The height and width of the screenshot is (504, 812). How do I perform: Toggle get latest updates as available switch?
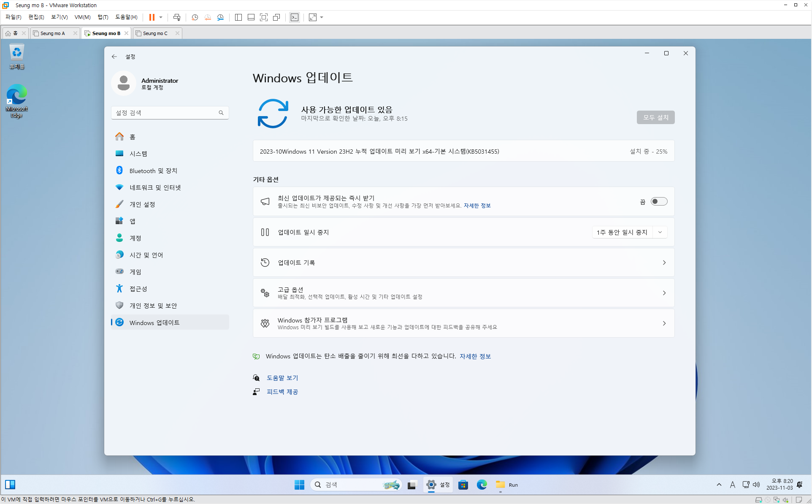[x=658, y=201]
